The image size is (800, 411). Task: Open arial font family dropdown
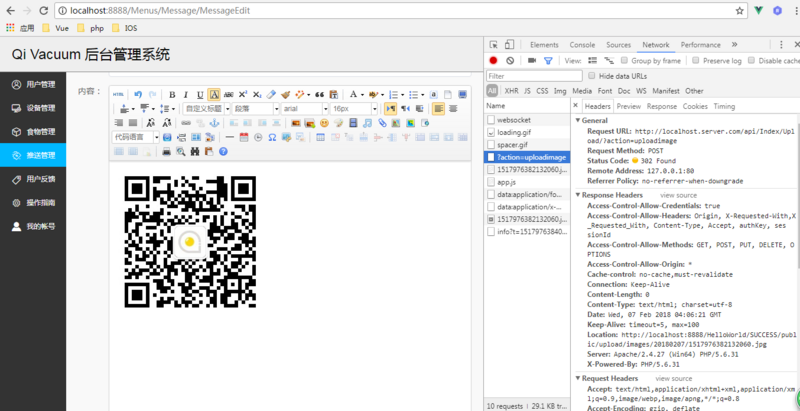[305, 109]
